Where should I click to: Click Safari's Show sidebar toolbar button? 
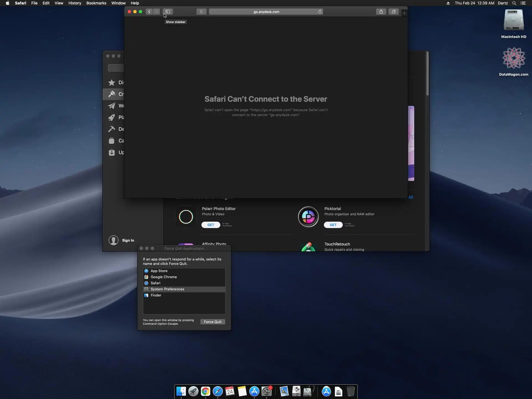click(168, 12)
